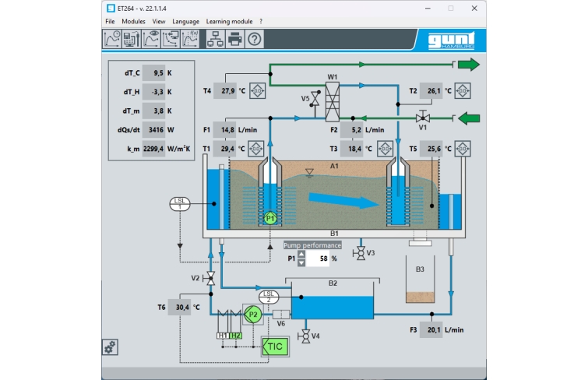Click the P1 pump performance value field

[318, 259]
